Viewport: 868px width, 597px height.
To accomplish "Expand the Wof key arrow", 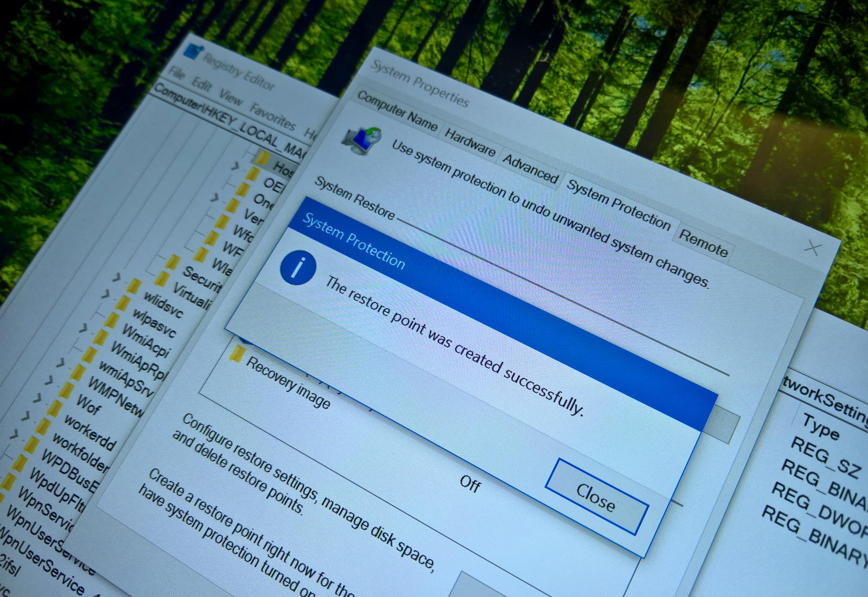I will click(x=49, y=380).
